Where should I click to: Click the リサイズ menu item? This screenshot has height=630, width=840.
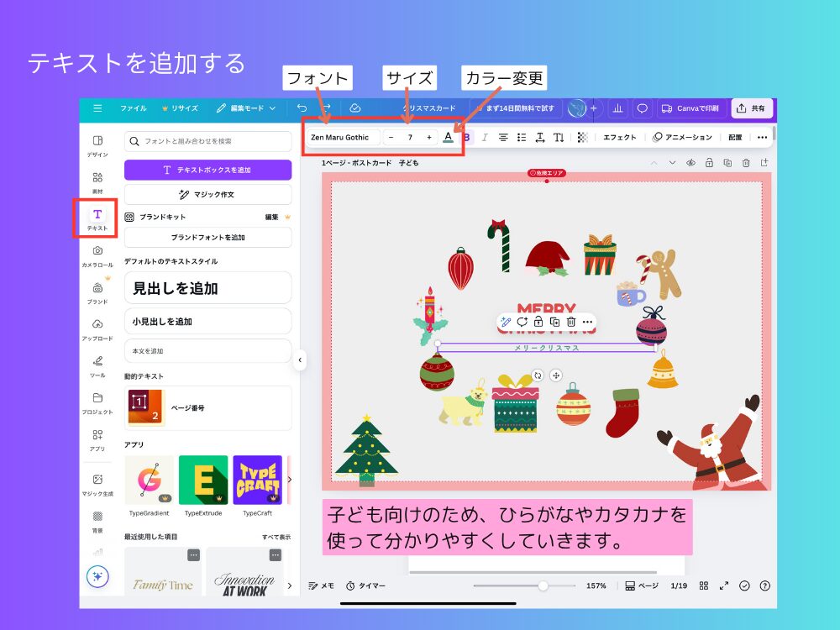click(x=186, y=108)
